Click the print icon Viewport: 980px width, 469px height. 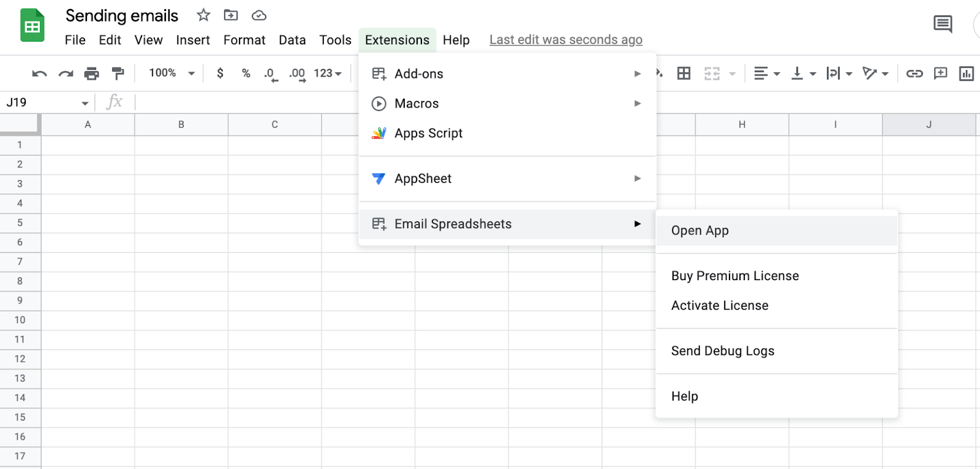[91, 74]
